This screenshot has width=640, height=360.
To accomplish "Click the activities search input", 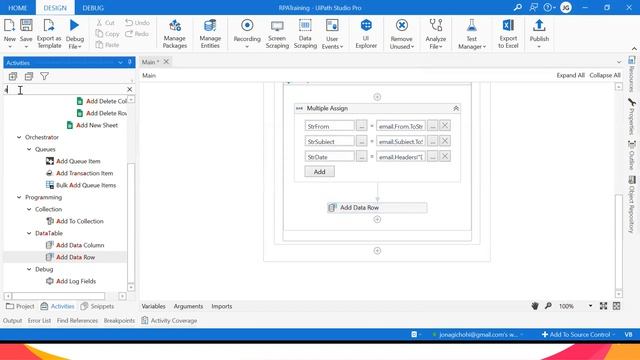I will (x=65, y=89).
